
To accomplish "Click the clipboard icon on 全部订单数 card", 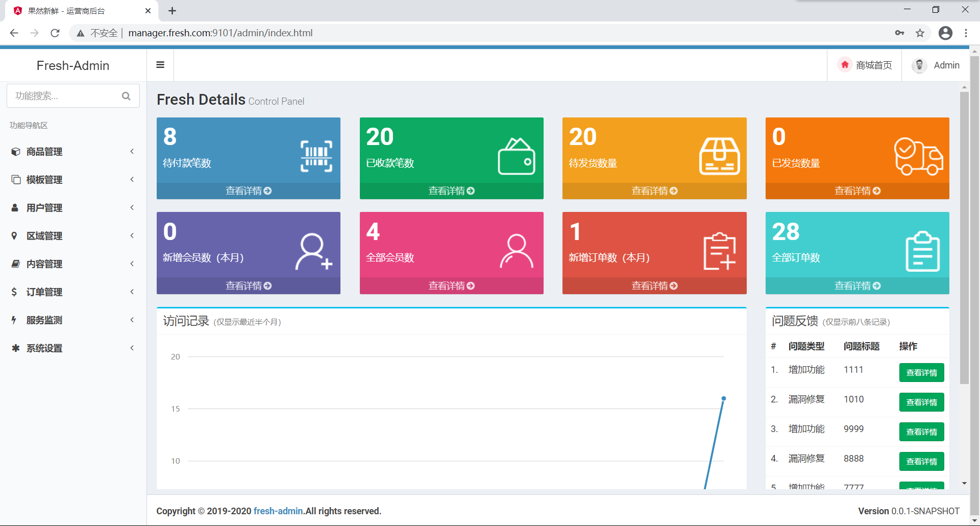I will (x=923, y=251).
